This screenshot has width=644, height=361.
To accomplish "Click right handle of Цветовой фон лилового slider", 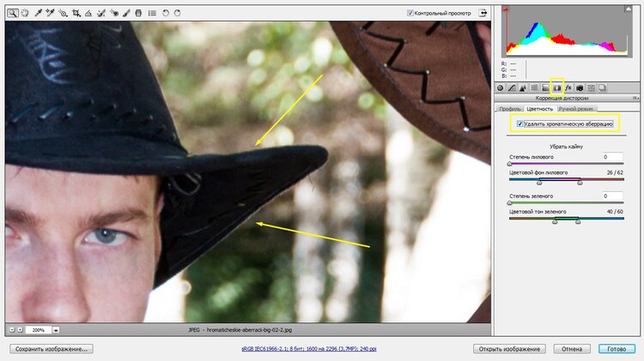I will 580,182.
